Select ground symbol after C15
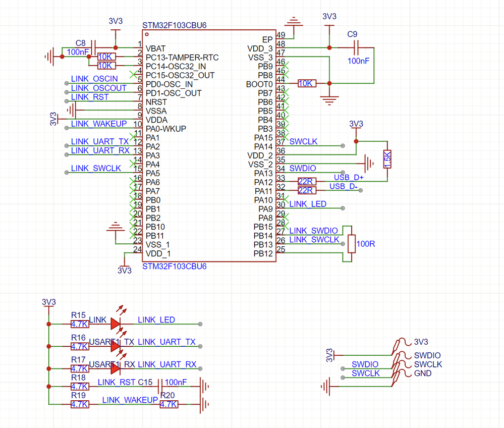Image resolution: width=504 pixels, height=428 pixels. click(204, 387)
